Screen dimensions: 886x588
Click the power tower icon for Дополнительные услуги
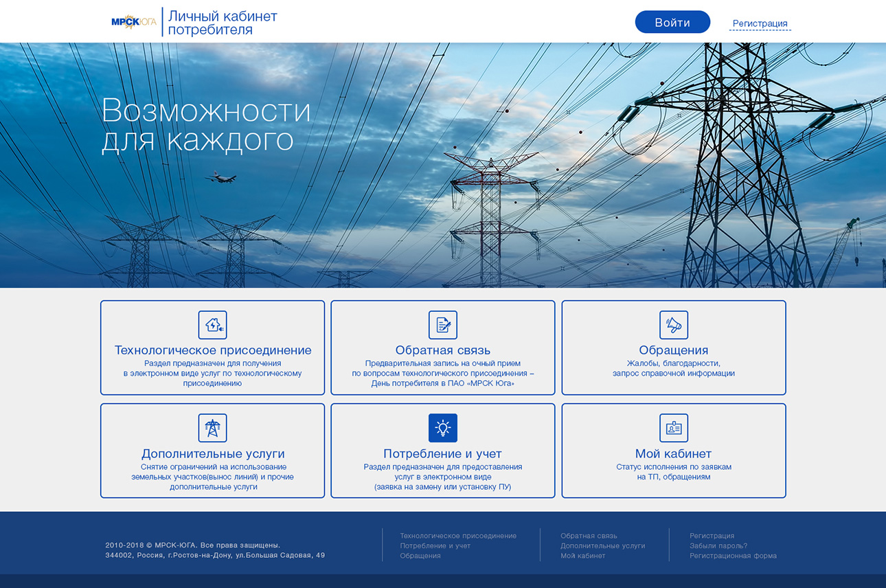(x=212, y=428)
